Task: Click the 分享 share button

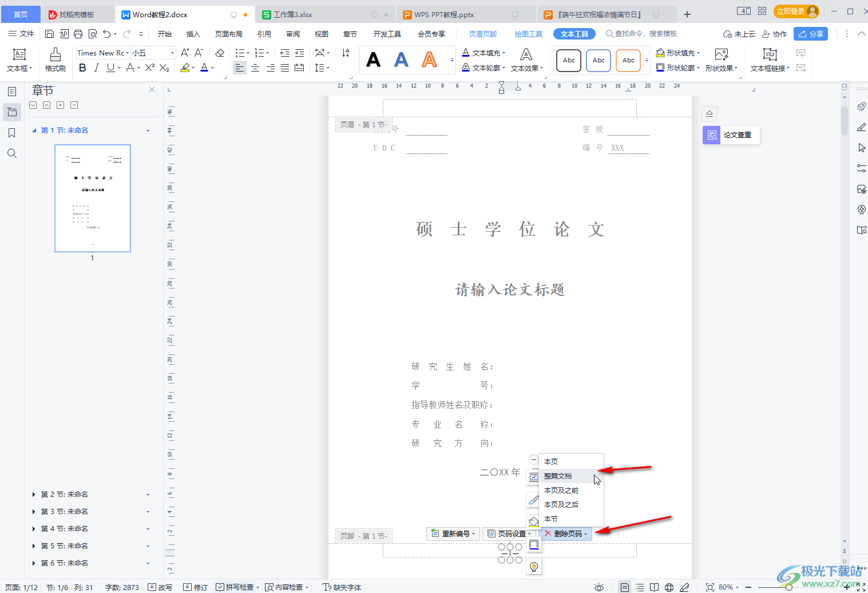Action: pyautogui.click(x=811, y=34)
